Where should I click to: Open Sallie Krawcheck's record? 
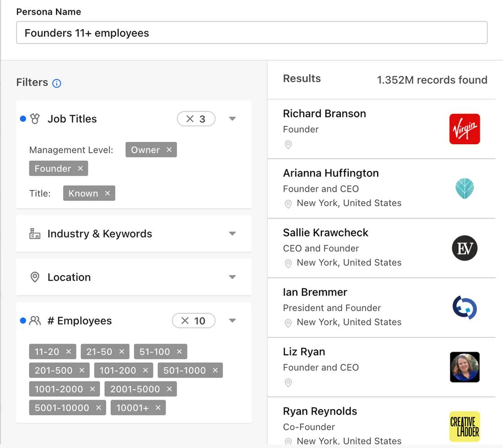coord(382,248)
